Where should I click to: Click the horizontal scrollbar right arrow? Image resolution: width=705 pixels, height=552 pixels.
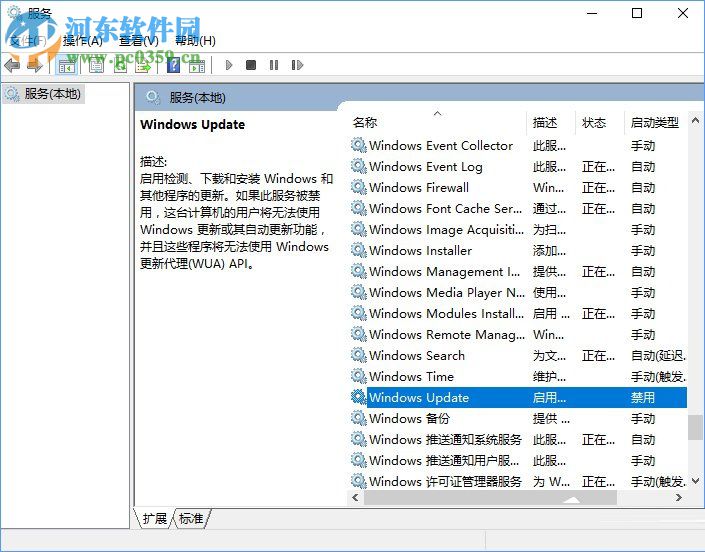coord(679,497)
